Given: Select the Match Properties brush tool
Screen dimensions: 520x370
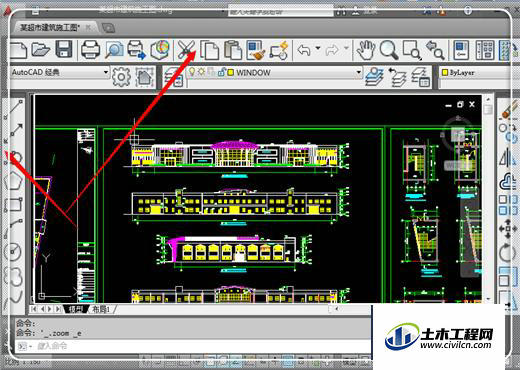Looking at the screenshot, I should click(256, 50).
